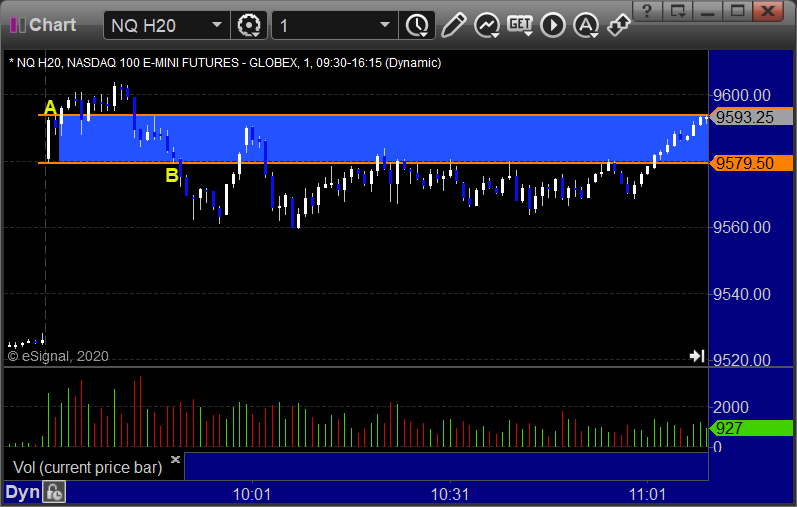
Task: Click the chart title NQ H20 NASDAQ 100 text
Action: click(225, 63)
